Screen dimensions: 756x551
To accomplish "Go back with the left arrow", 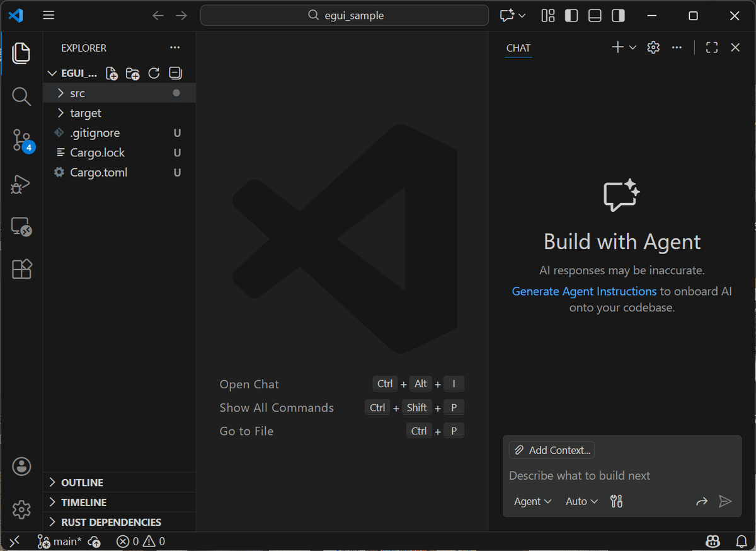I will (158, 16).
